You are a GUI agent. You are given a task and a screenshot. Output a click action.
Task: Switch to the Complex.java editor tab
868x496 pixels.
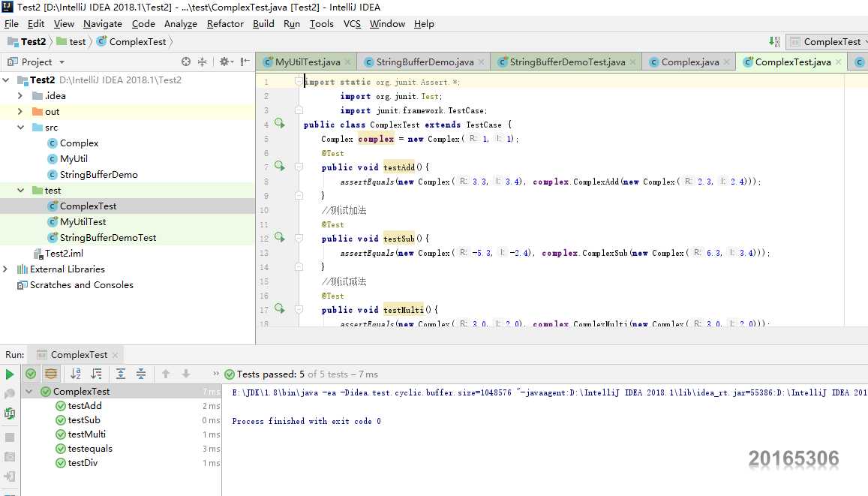(x=689, y=62)
